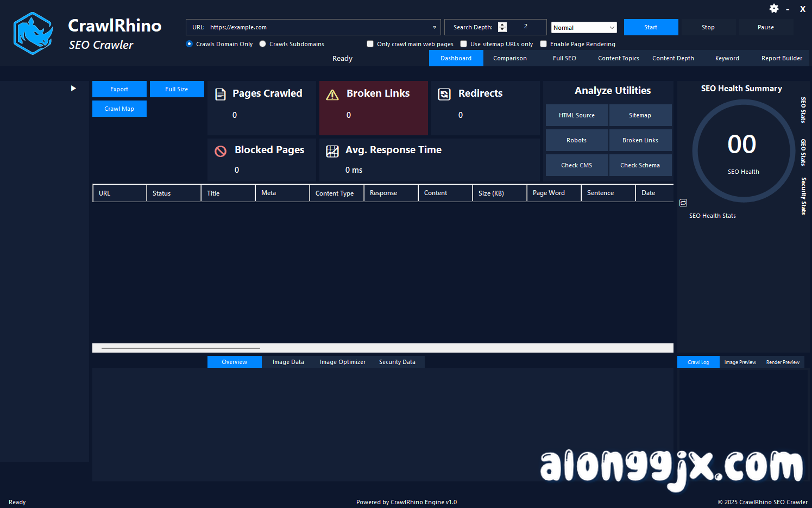
Task: Open the URL history dropdown
Action: 434,27
